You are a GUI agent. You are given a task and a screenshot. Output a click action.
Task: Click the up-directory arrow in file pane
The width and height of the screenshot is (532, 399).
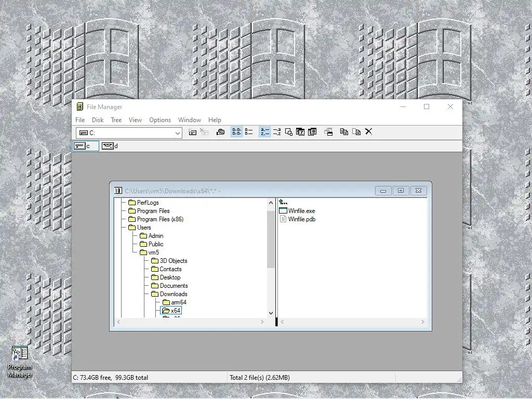click(x=283, y=202)
